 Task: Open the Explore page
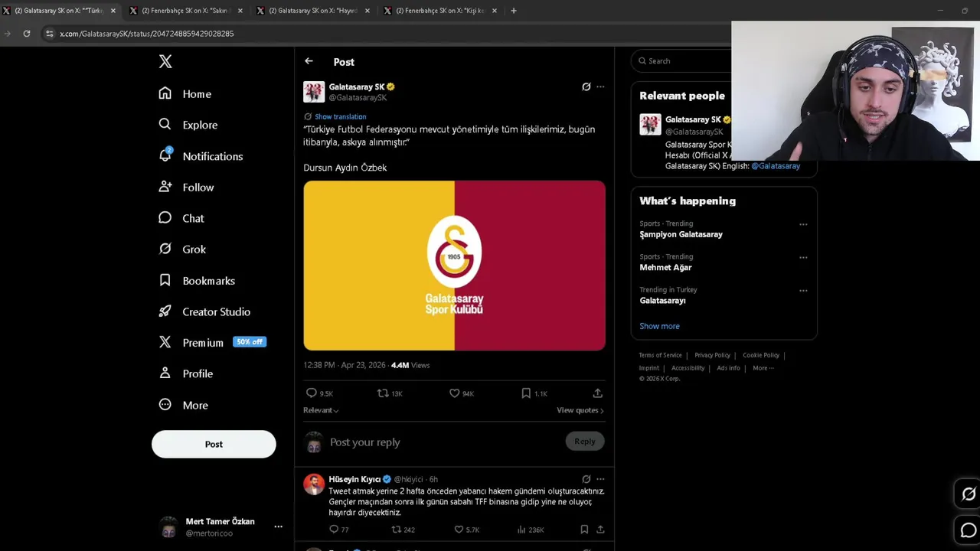[188, 125]
